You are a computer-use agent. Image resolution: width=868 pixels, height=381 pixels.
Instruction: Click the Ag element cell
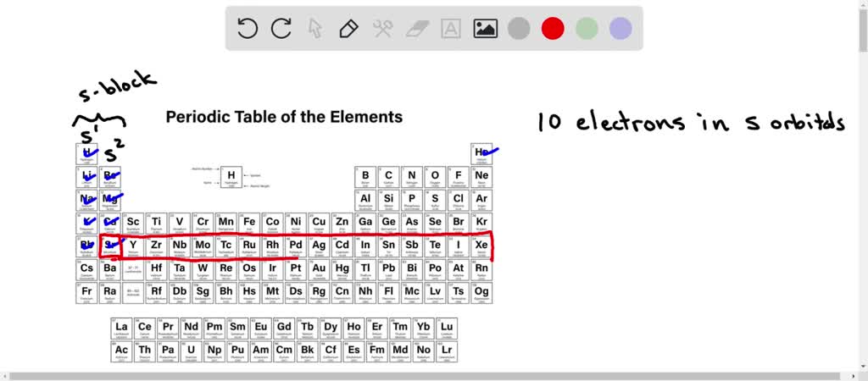click(320, 246)
